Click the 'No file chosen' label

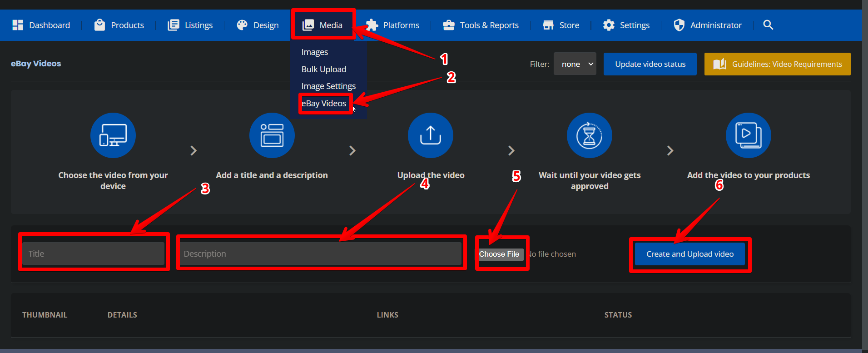coord(552,254)
